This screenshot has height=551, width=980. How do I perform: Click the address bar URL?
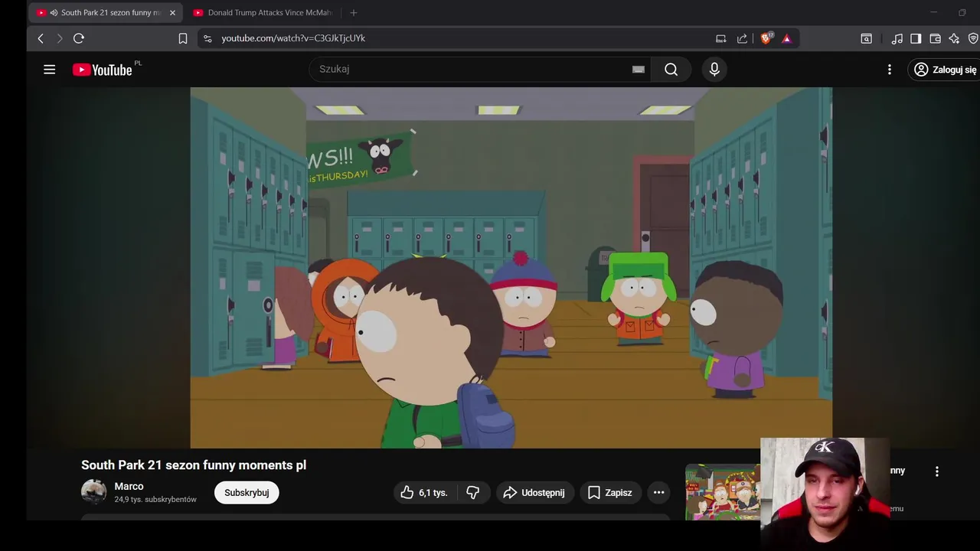pyautogui.click(x=293, y=38)
